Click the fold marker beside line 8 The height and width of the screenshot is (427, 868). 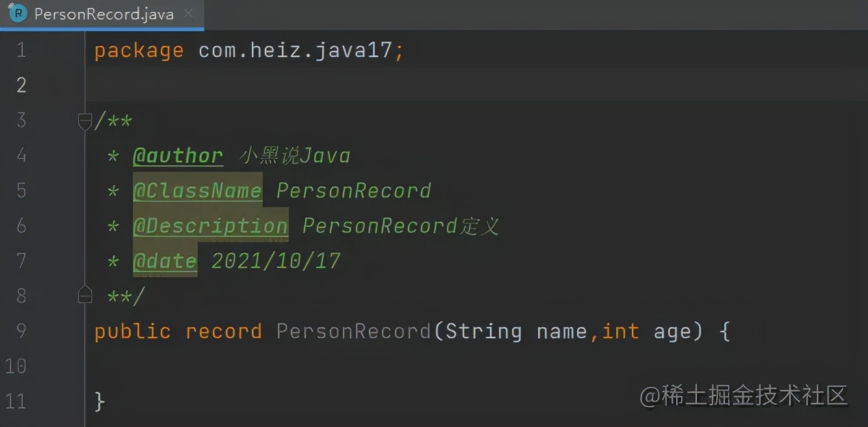pyautogui.click(x=85, y=295)
